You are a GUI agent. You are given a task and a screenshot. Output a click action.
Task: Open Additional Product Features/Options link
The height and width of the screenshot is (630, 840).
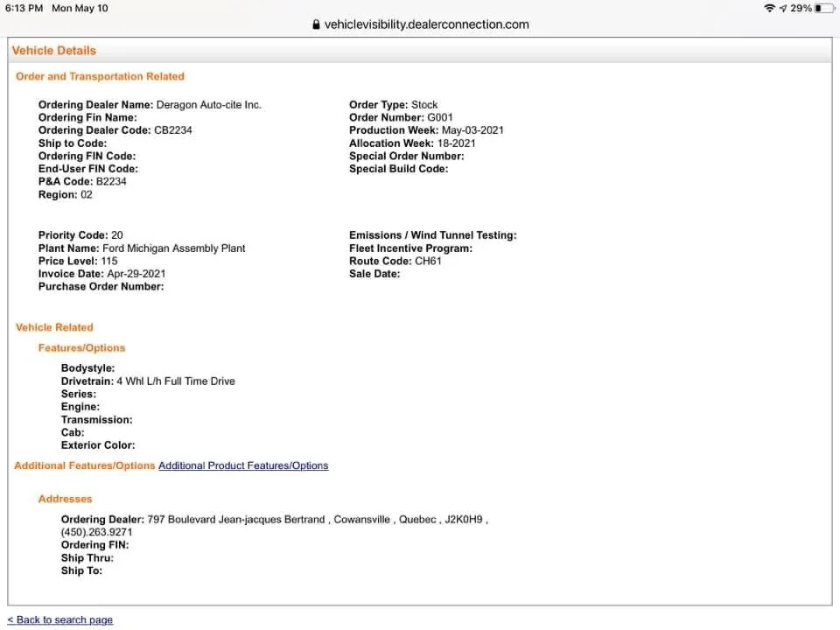(x=243, y=465)
